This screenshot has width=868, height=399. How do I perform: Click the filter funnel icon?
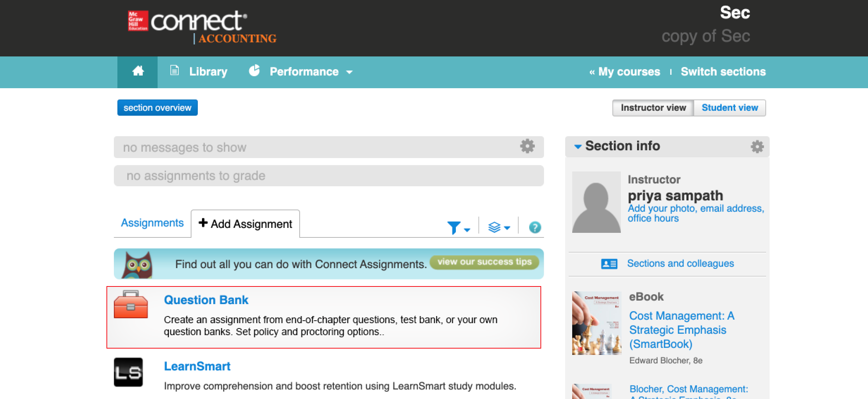coord(453,228)
